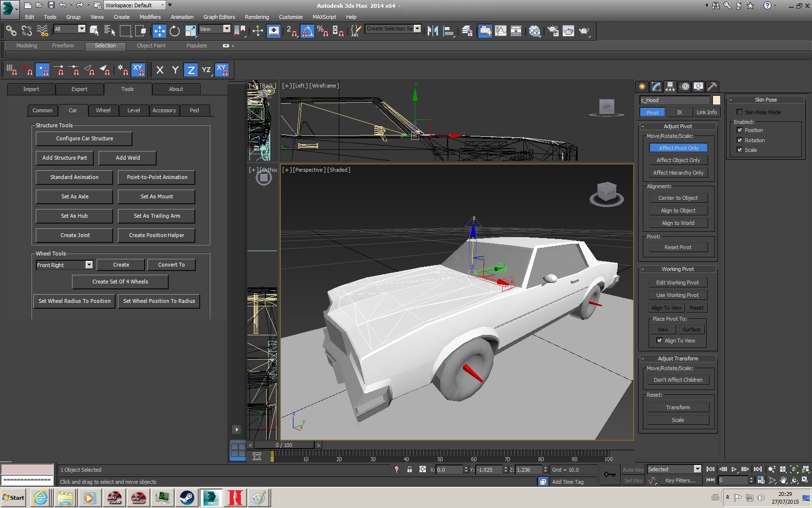812x508 pixels.
Task: Uncheck the Rotation checkbox under Enabled
Action: coord(739,140)
